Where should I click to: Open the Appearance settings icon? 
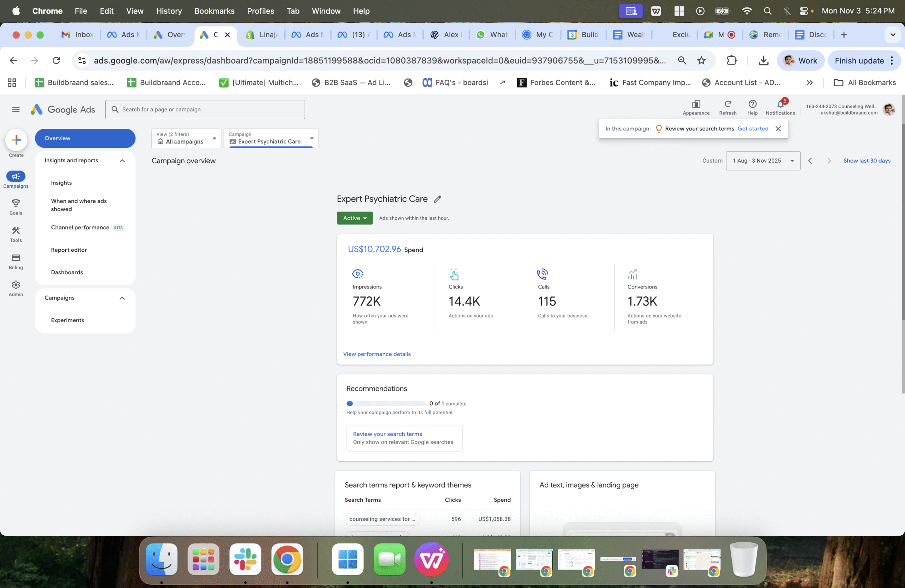tap(696, 104)
